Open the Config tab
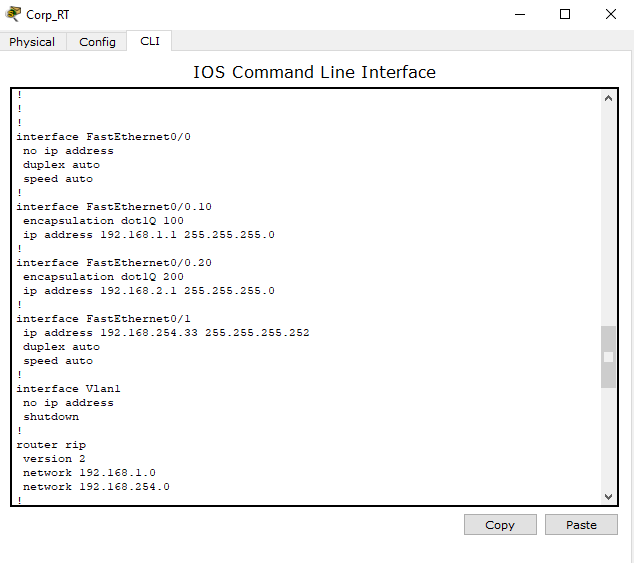The height and width of the screenshot is (563, 634). tap(97, 42)
